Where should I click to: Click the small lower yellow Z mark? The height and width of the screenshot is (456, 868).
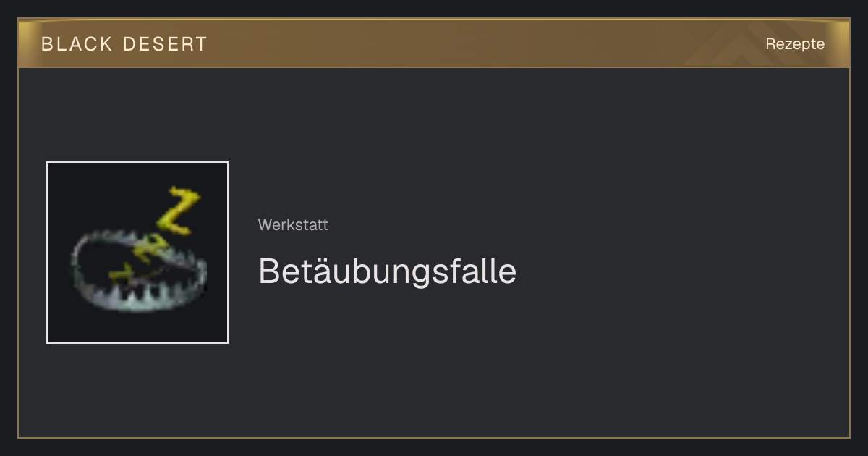point(120,274)
